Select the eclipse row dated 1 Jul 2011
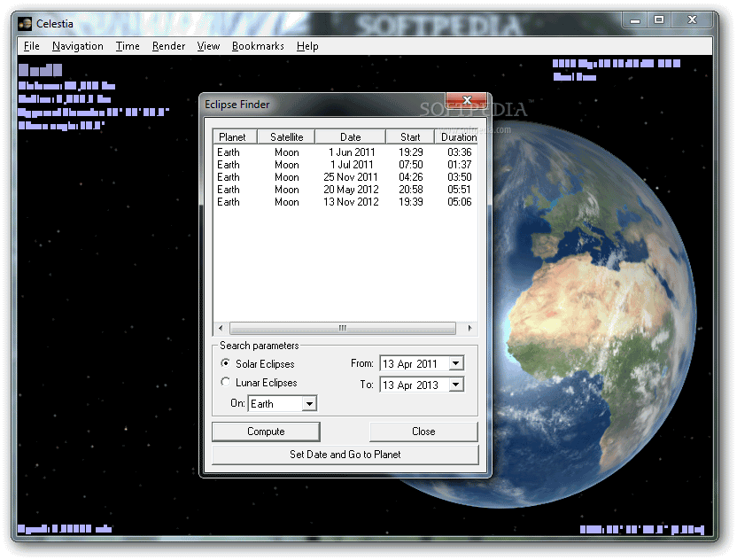 pyautogui.click(x=345, y=165)
